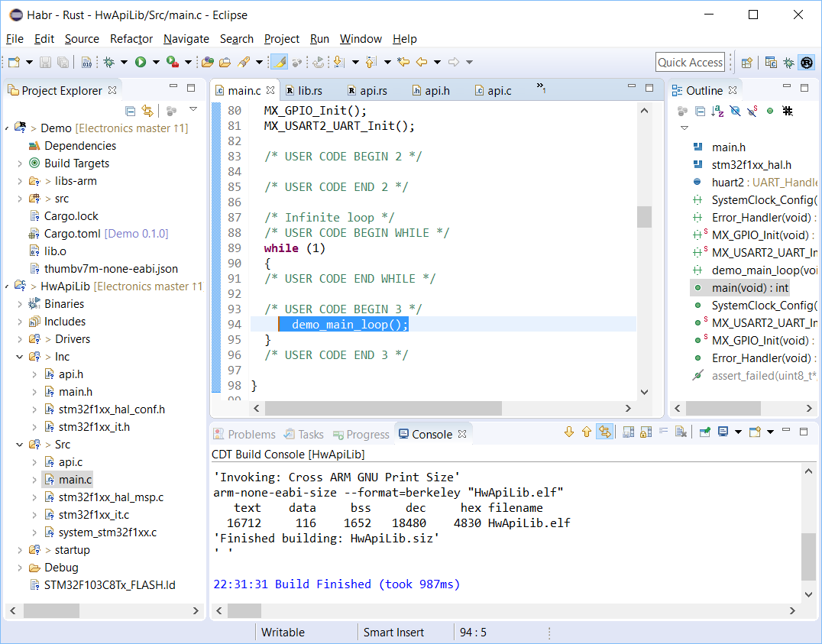The image size is (822, 644).
Task: Open the Run button dropdown arrow
Action: [x=156, y=62]
